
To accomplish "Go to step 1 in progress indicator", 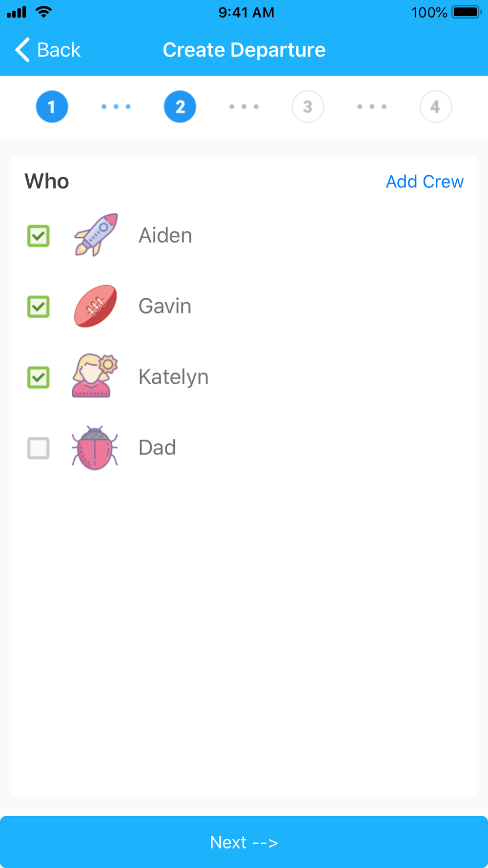I will coord(52,106).
